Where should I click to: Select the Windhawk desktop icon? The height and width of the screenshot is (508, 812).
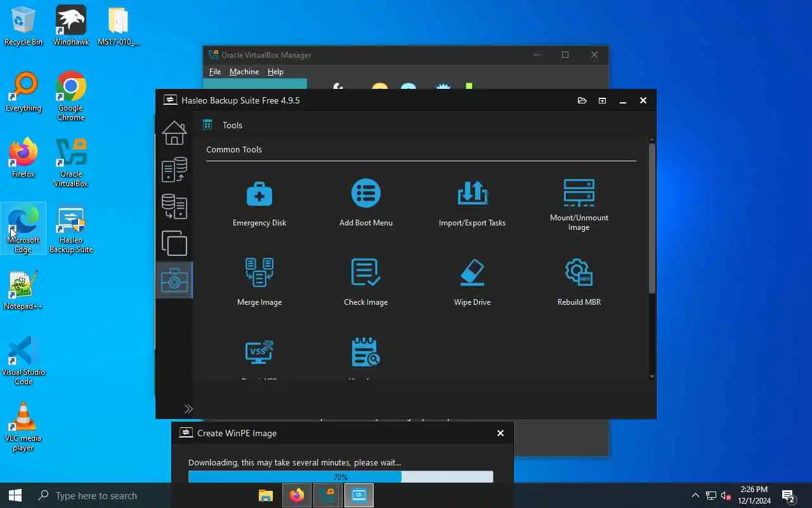click(x=71, y=27)
